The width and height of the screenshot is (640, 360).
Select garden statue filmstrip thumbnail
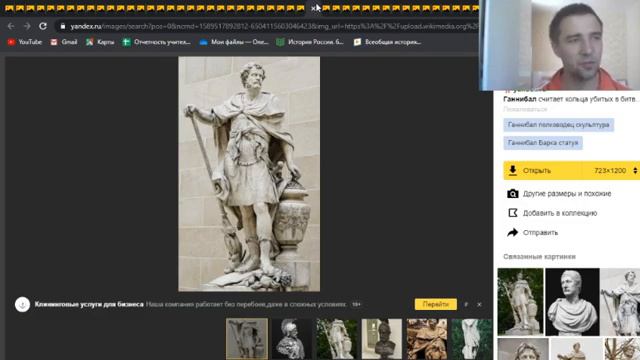(336, 339)
